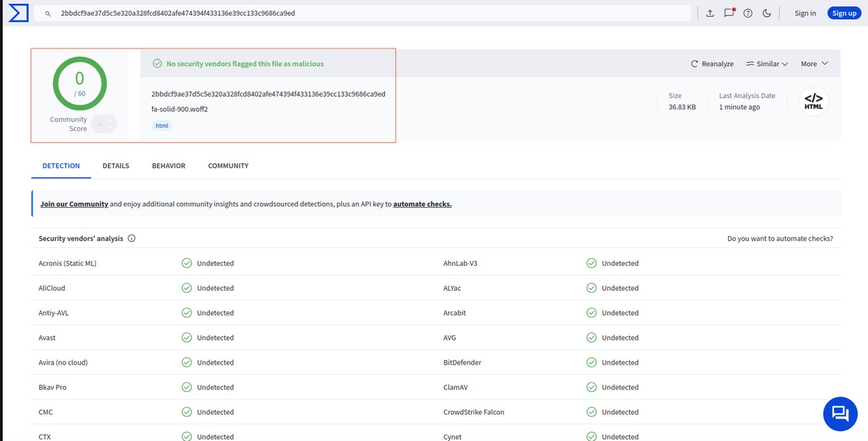Screen dimensions: 868x441
Task: Click info icon beside Security vendors' analysis
Action: 131,239
